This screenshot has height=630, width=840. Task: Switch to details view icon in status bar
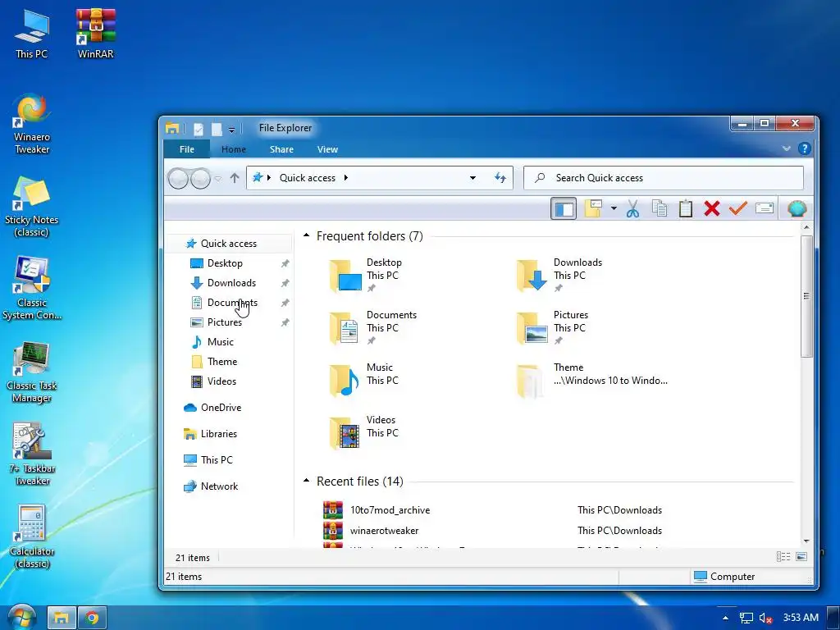(x=783, y=557)
